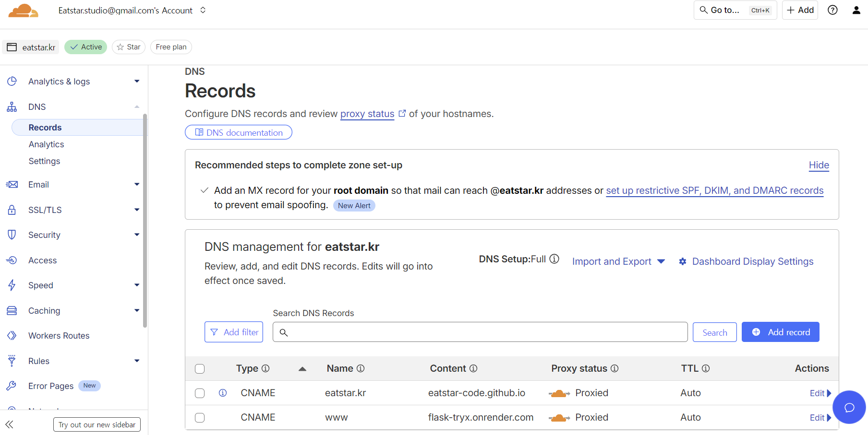Click the Email envelope icon
The width and height of the screenshot is (868, 435).
click(12, 185)
